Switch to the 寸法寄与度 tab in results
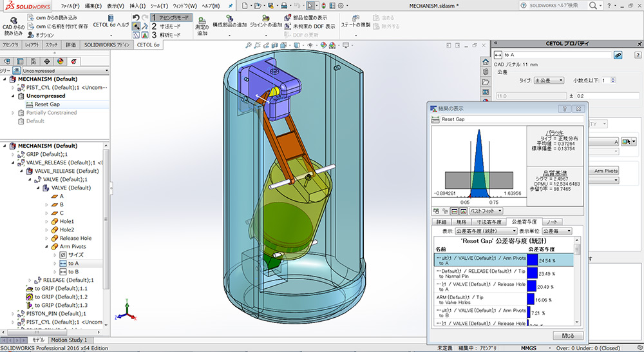This screenshot has width=644, height=352. 489,222
